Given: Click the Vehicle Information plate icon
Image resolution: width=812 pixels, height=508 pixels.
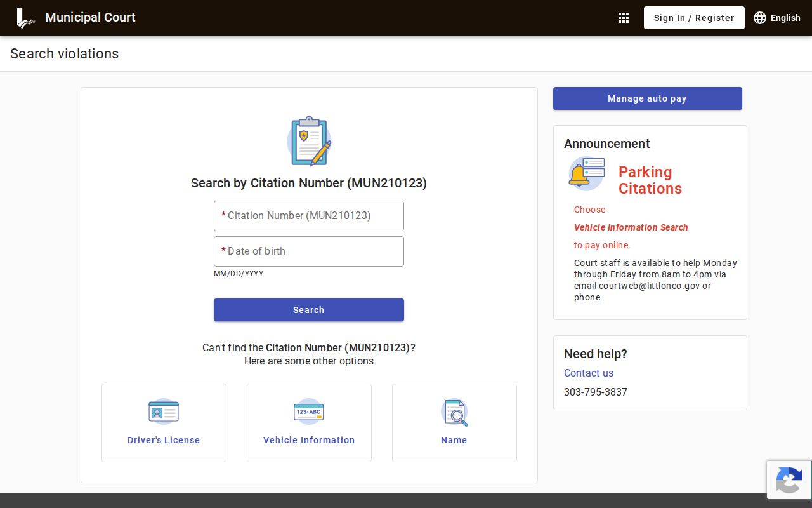Looking at the screenshot, I should (309, 412).
